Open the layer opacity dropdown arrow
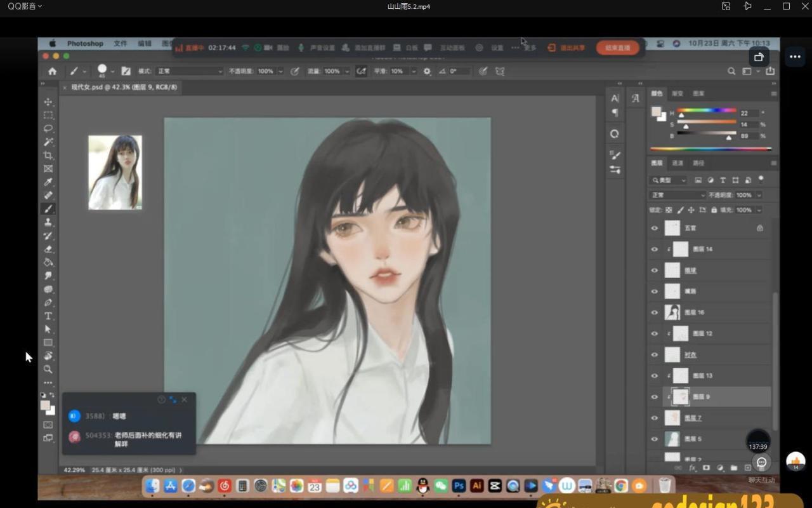Image resolution: width=812 pixels, height=508 pixels. click(759, 195)
